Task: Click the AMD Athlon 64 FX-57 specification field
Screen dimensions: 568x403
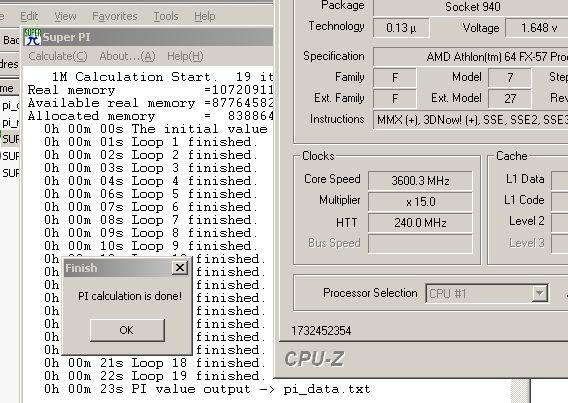Action: tap(471, 57)
